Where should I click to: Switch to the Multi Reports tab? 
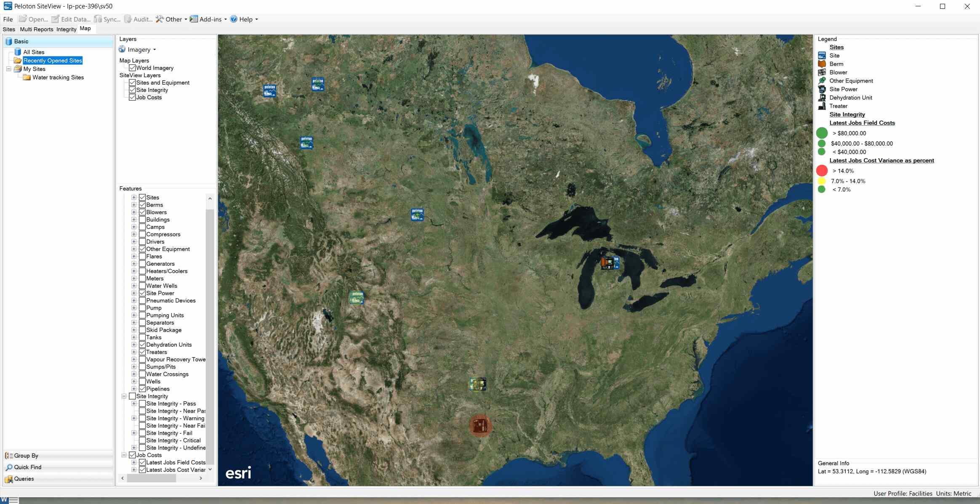(x=37, y=29)
